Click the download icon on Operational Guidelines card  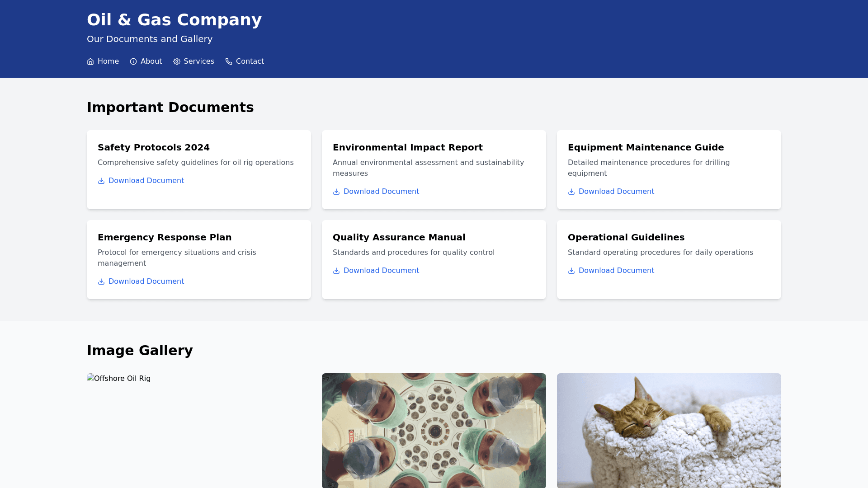[571, 271]
